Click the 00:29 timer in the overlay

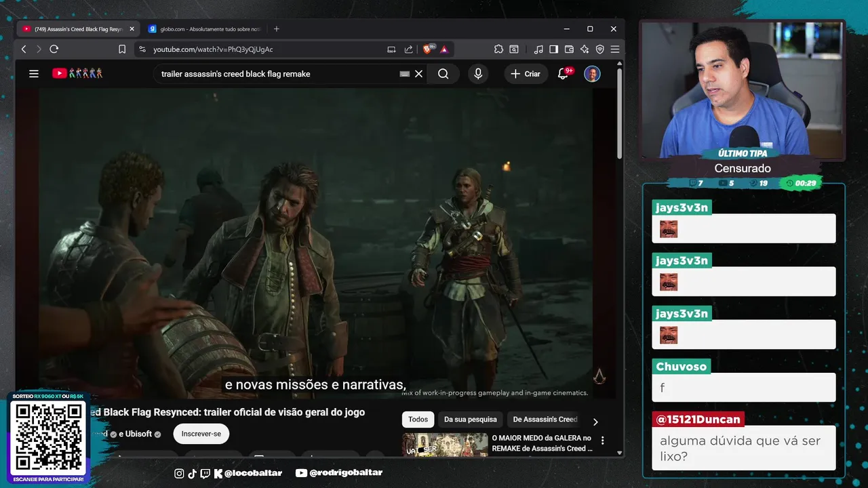[806, 183]
